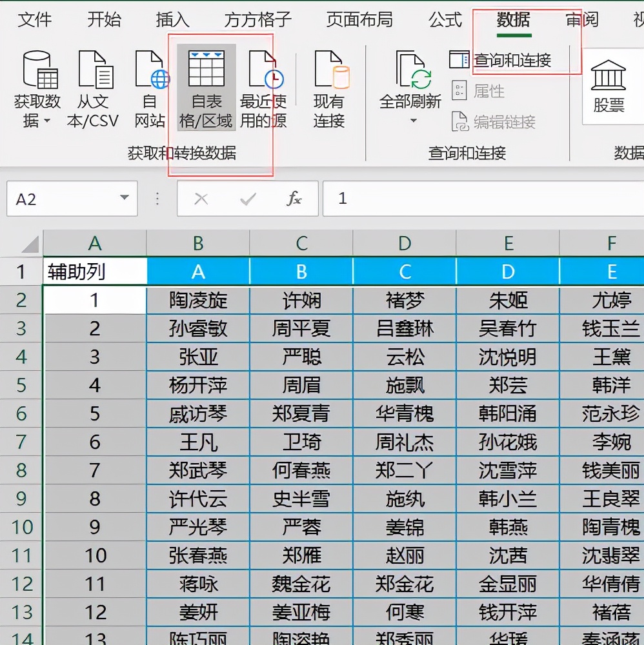Click the formula bar cancel X icon
This screenshot has width=644, height=645.
201,199
